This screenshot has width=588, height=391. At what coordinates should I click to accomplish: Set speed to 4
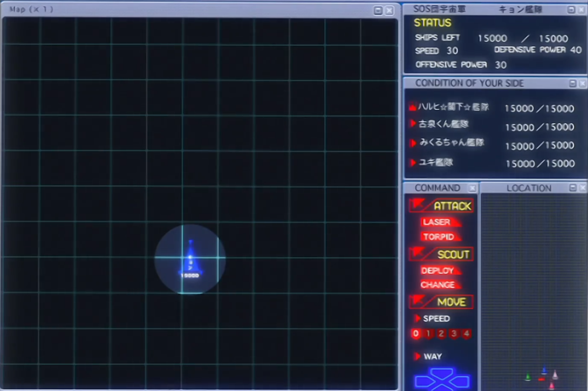tap(466, 334)
